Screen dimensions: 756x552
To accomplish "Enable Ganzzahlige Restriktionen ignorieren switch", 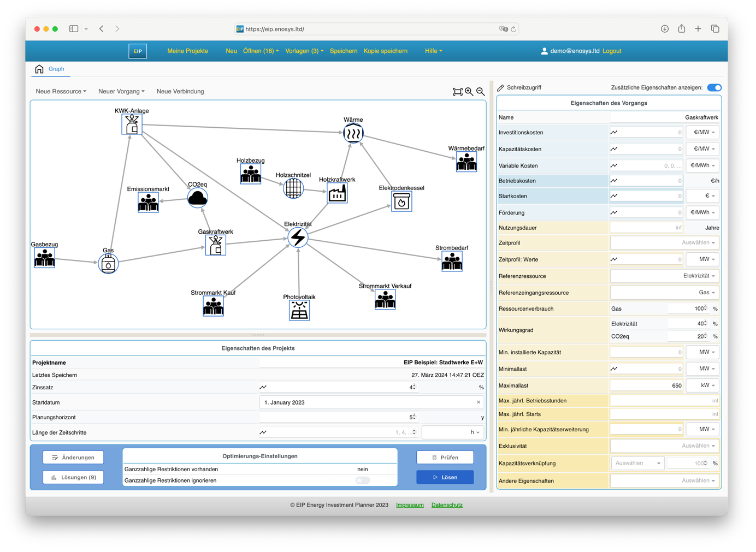I will pos(363,480).
